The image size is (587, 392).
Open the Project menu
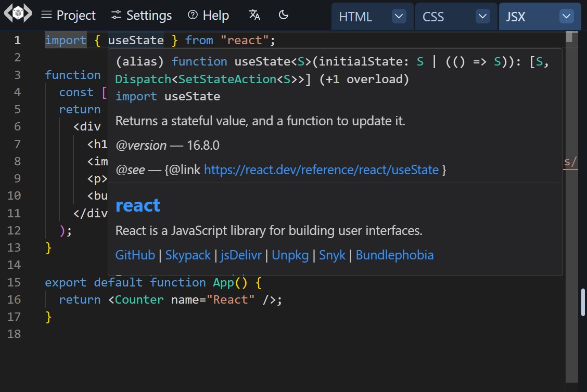click(x=75, y=15)
